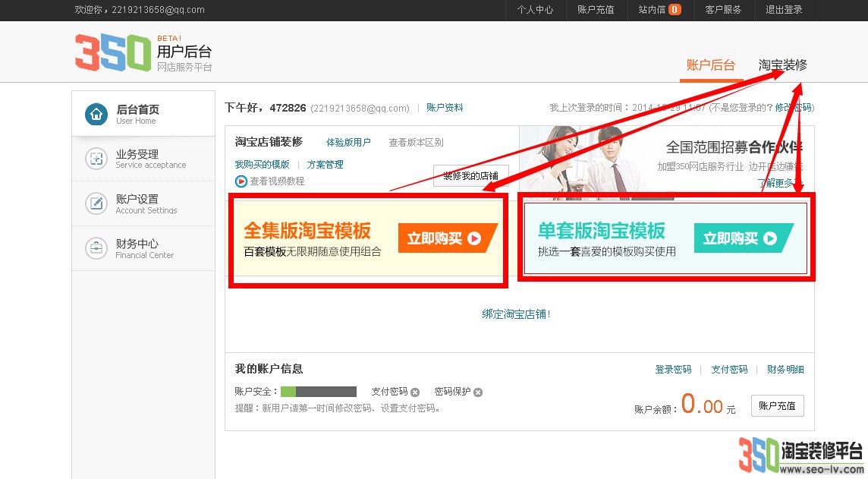Click the play icon beside 查看视频教程
The width and height of the screenshot is (868, 479).
click(241, 181)
